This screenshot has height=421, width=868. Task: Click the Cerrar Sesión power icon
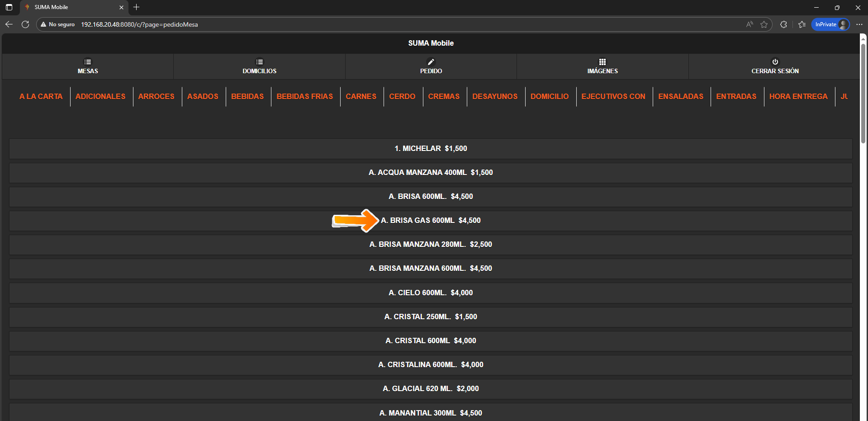[x=775, y=62]
